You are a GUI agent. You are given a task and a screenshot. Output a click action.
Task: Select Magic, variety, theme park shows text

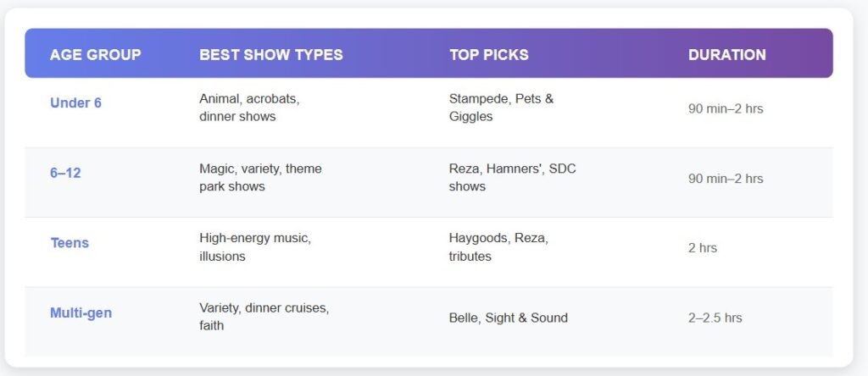pyautogui.click(x=260, y=177)
